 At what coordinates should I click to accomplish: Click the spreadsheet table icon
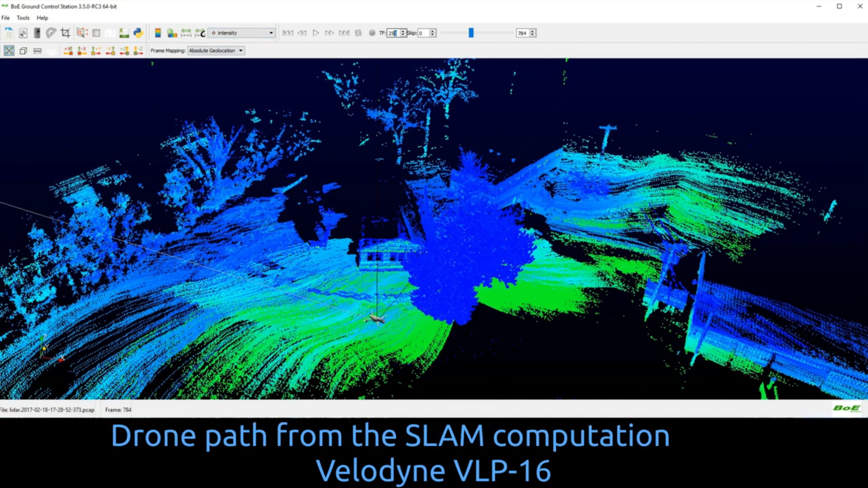coord(96,33)
